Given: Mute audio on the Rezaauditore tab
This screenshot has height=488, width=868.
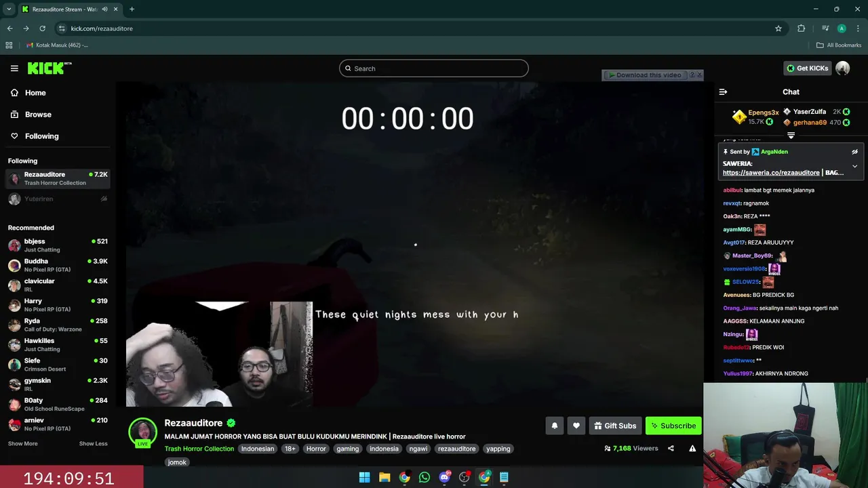Looking at the screenshot, I should (104, 9).
